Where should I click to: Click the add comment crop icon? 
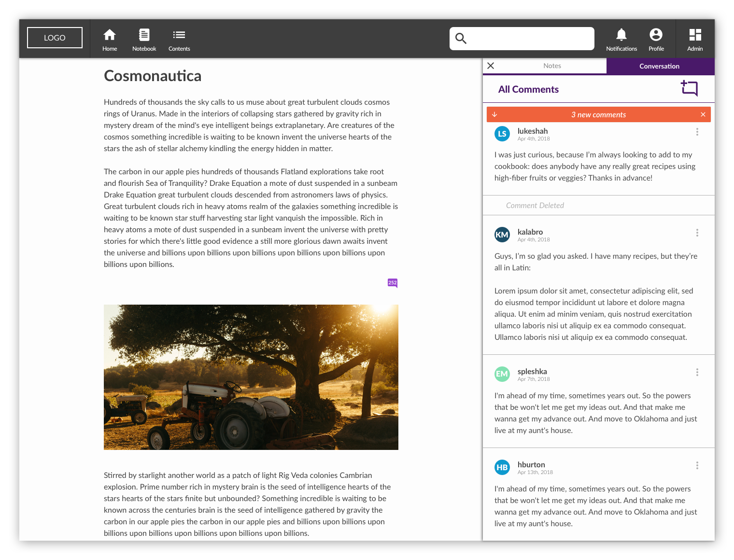click(x=690, y=88)
